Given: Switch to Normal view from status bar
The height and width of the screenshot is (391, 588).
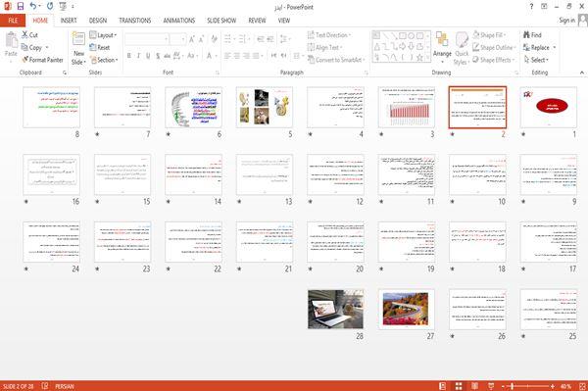Looking at the screenshot, I should coord(443,386).
